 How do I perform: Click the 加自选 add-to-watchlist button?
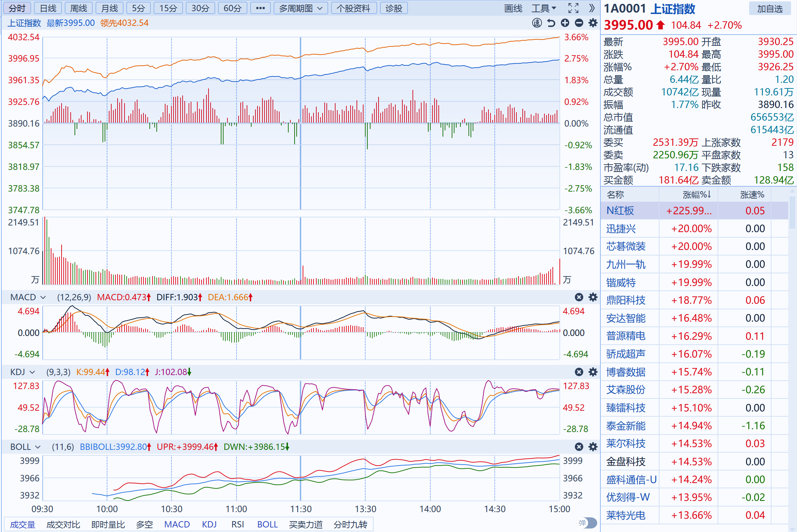coord(770,9)
